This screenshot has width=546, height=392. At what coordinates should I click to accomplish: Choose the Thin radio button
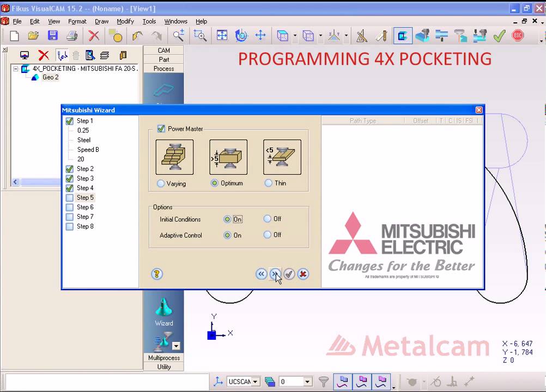(268, 183)
